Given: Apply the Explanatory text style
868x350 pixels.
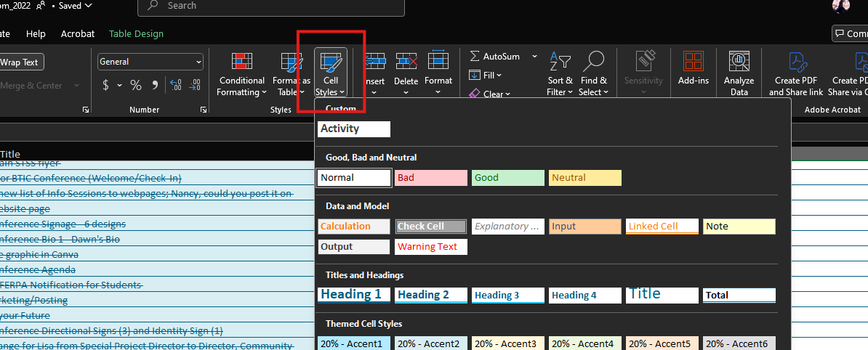Looking at the screenshot, I should (508, 226).
